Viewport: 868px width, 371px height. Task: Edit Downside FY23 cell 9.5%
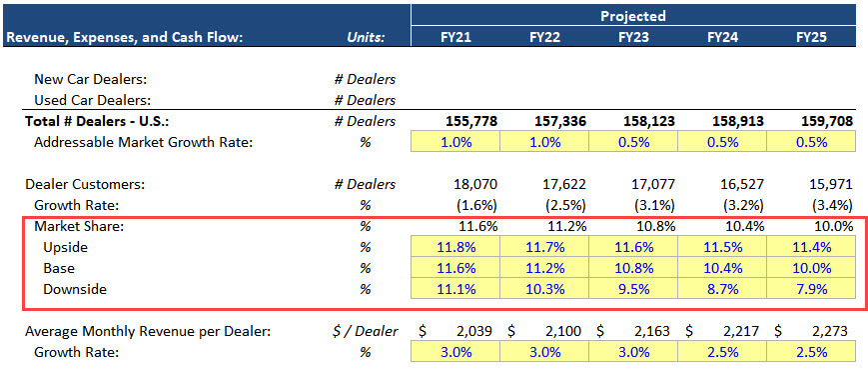(633, 289)
